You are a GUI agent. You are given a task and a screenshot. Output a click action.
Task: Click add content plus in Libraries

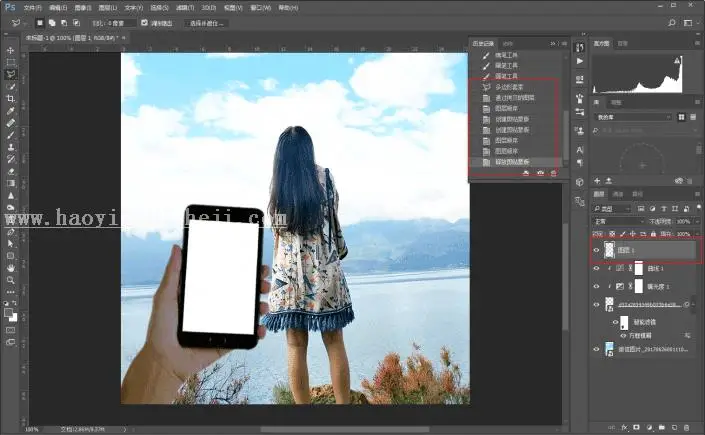(x=597, y=181)
